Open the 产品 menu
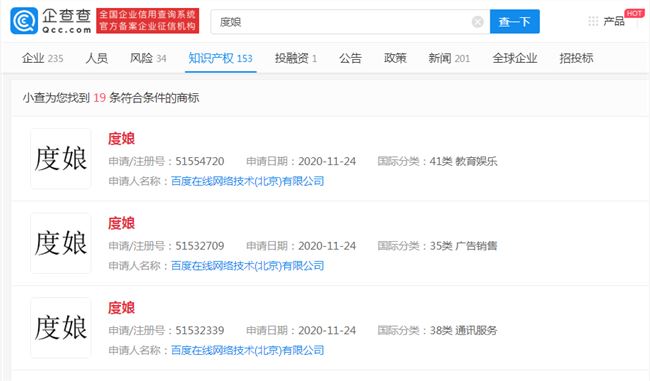The height and width of the screenshot is (381, 650). click(x=614, y=21)
